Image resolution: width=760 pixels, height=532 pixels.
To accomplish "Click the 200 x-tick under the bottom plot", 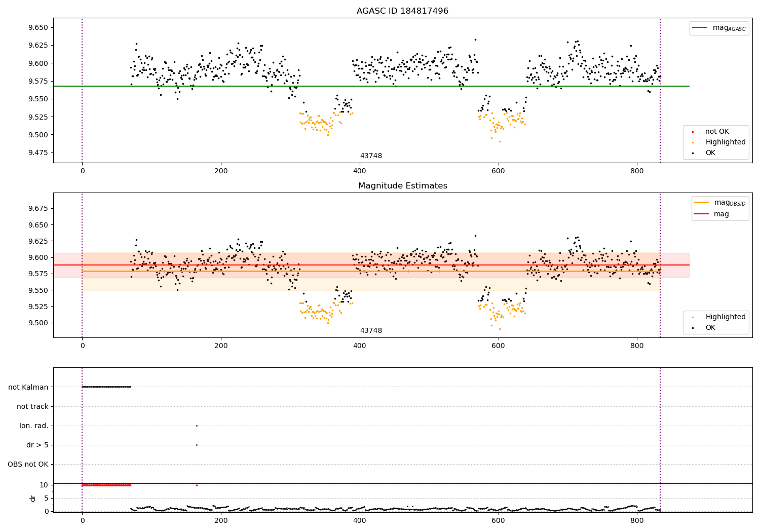I will pos(221,520).
